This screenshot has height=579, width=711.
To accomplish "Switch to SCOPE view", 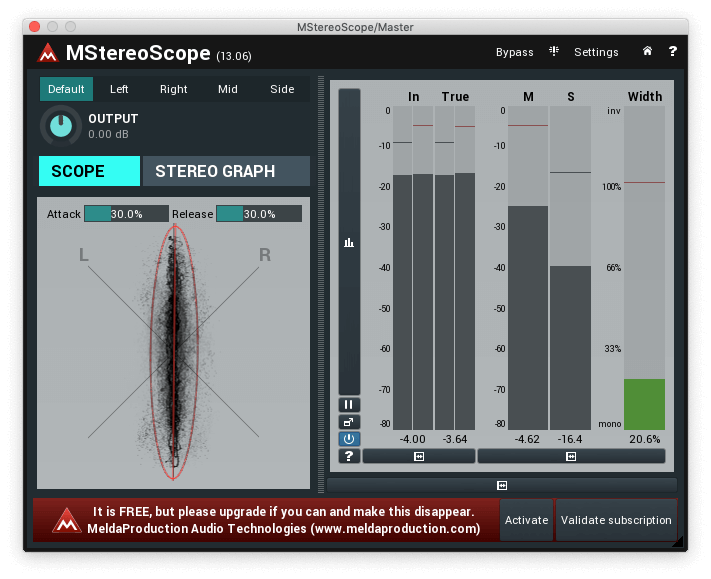I will pyautogui.click(x=89, y=171).
